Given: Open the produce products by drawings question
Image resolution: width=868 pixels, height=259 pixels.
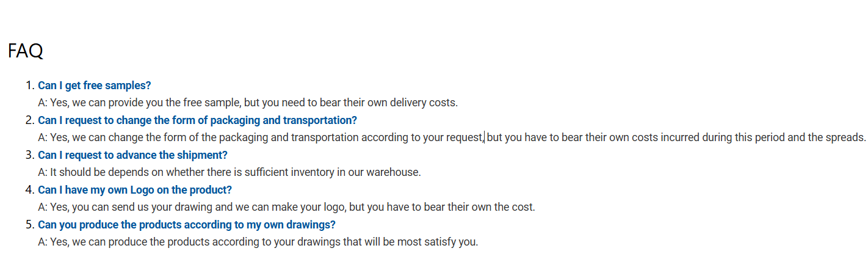Looking at the screenshot, I should [x=187, y=225].
